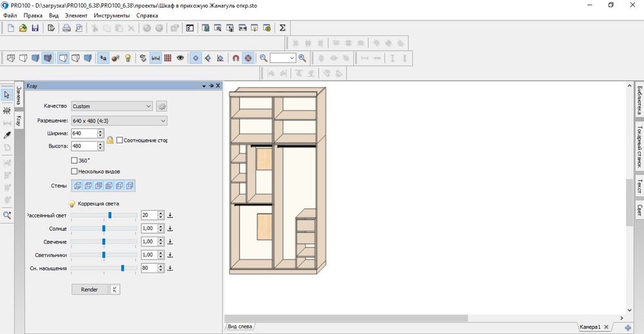Image resolution: width=644 pixels, height=334 pixels.
Task: Open the Sigma report tool icon
Action: click(283, 28)
